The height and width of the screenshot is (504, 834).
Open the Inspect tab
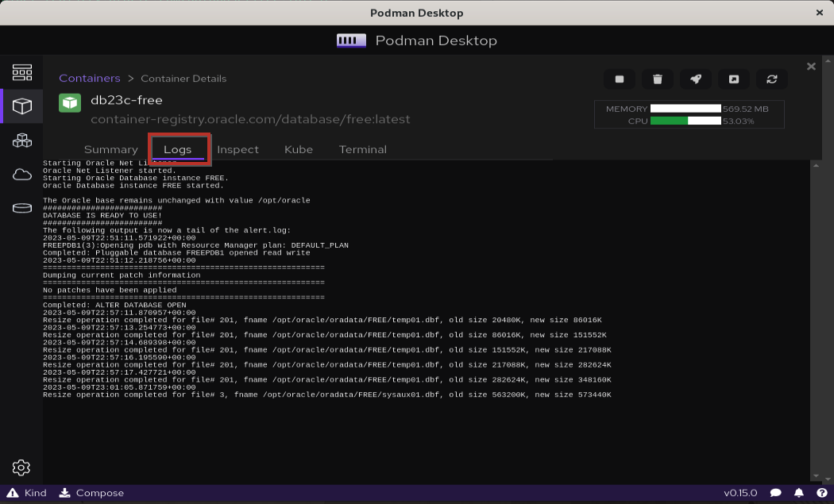click(x=237, y=149)
